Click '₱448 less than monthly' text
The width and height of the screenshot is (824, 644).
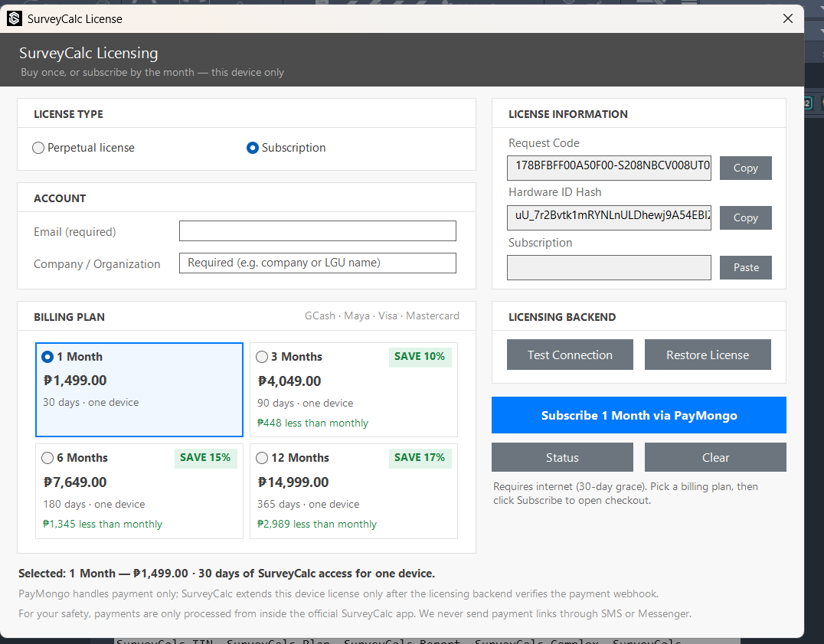(312, 423)
